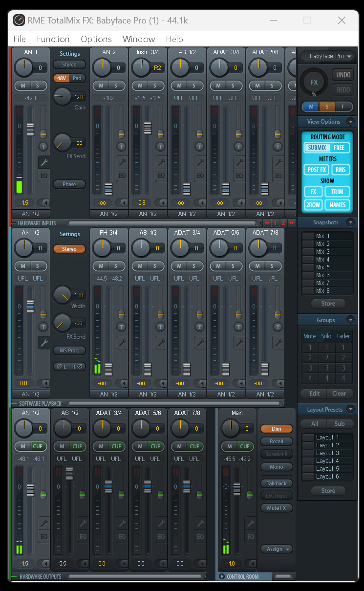Open wrench settings on Main control room channel
Viewport: 364px width, 591px height.
[x=251, y=524]
